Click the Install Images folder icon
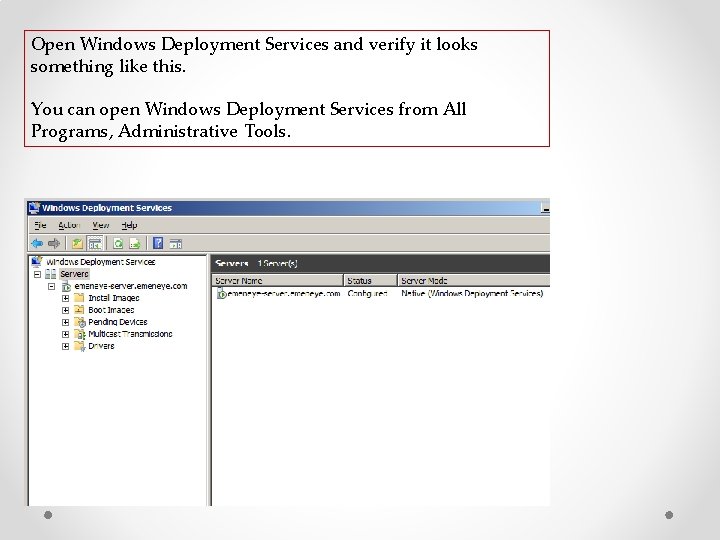This screenshot has height=540, width=720. [79, 298]
